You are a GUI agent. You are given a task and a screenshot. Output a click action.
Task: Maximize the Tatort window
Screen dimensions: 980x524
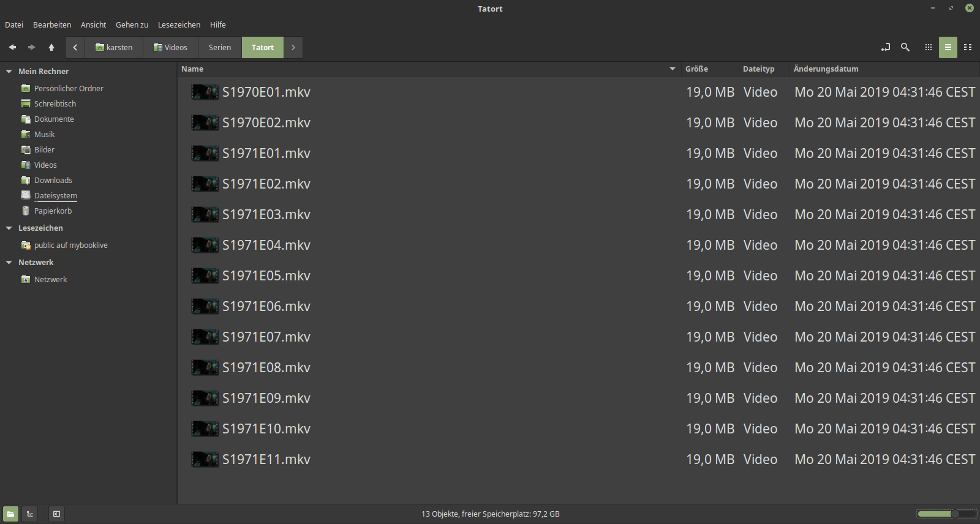pos(951,8)
